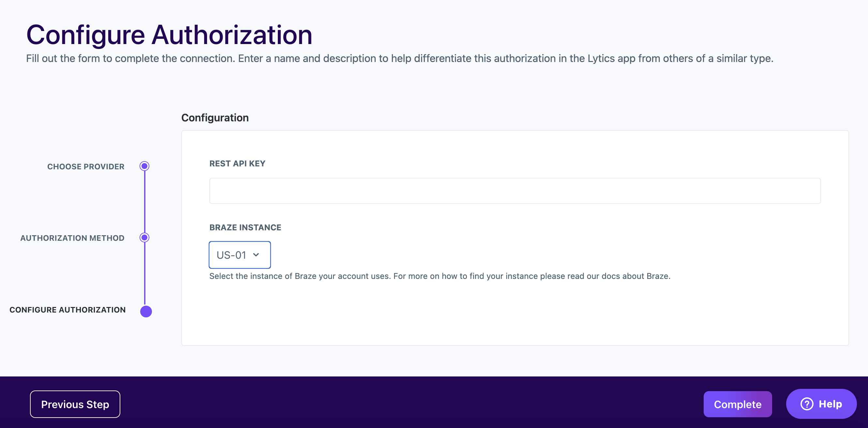Click the BRAZE INSTANCE field label

click(x=245, y=227)
